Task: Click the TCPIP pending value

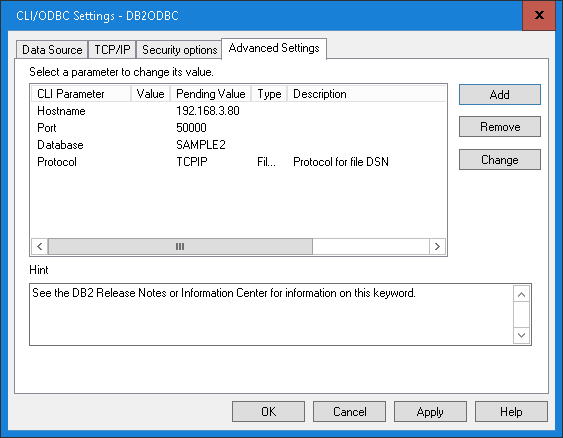Action: point(192,162)
